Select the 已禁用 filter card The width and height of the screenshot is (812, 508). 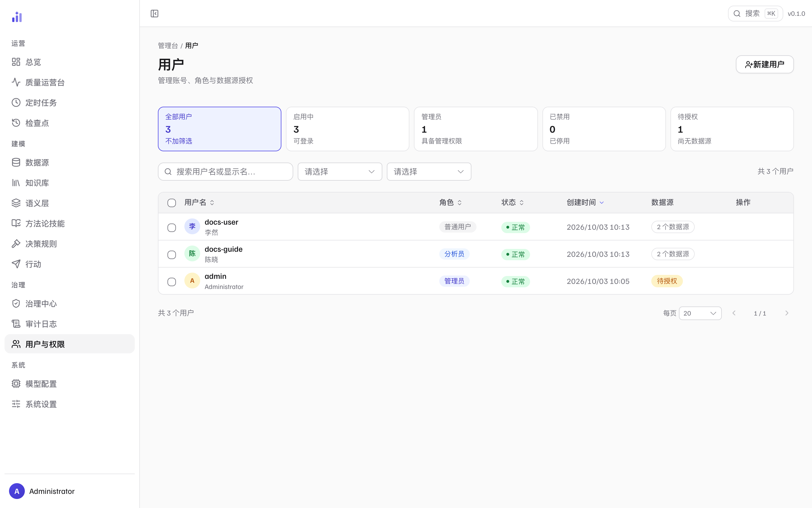point(604,129)
